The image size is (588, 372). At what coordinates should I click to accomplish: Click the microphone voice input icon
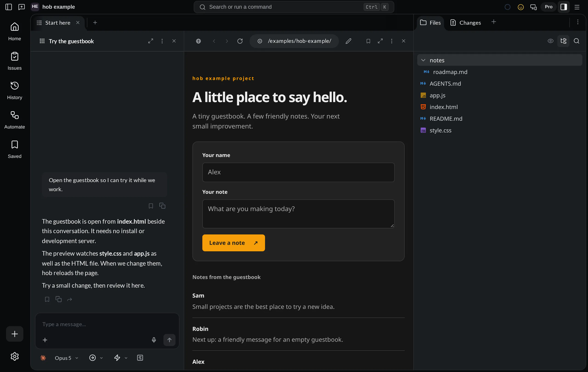(x=154, y=340)
